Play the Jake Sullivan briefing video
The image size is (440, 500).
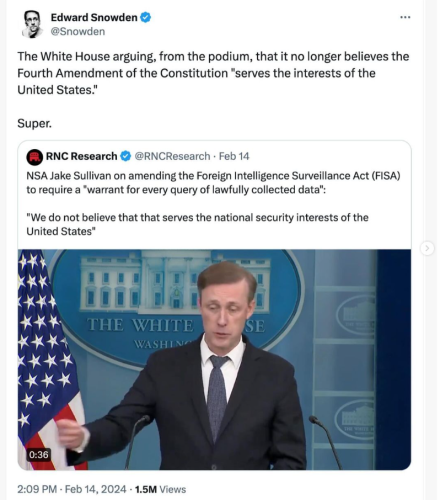pyautogui.click(x=214, y=359)
